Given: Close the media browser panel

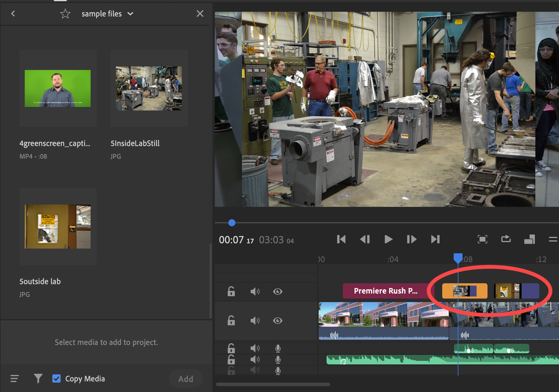Looking at the screenshot, I should coord(200,14).
